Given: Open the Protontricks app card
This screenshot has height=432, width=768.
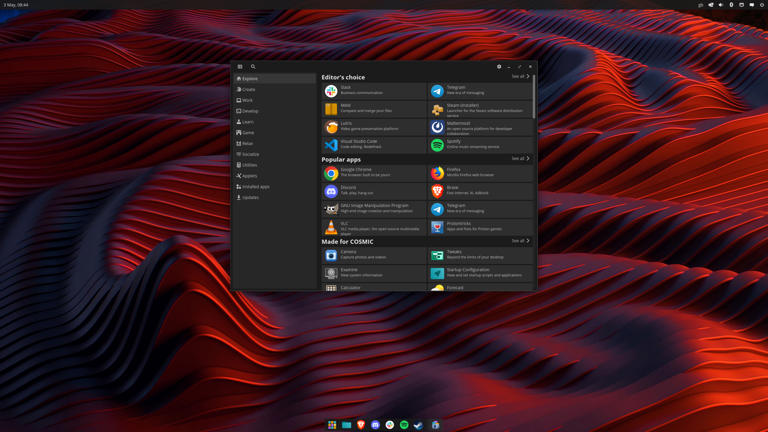Looking at the screenshot, I should (480, 227).
